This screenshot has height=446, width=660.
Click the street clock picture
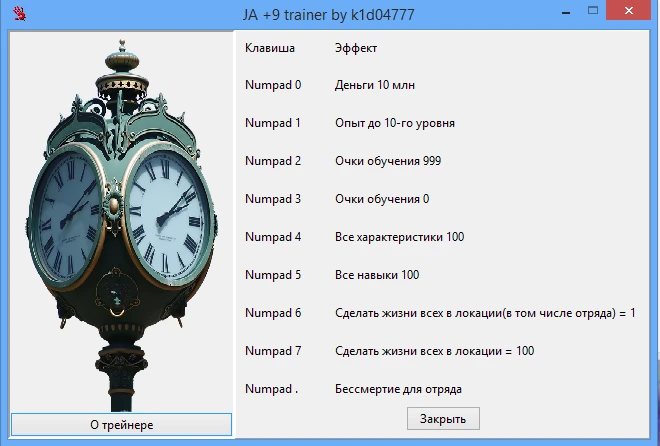tap(121, 223)
